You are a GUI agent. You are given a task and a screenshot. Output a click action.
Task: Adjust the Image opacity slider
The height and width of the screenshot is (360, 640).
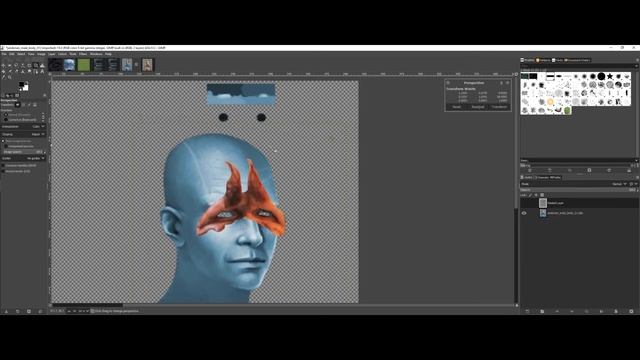[23, 152]
